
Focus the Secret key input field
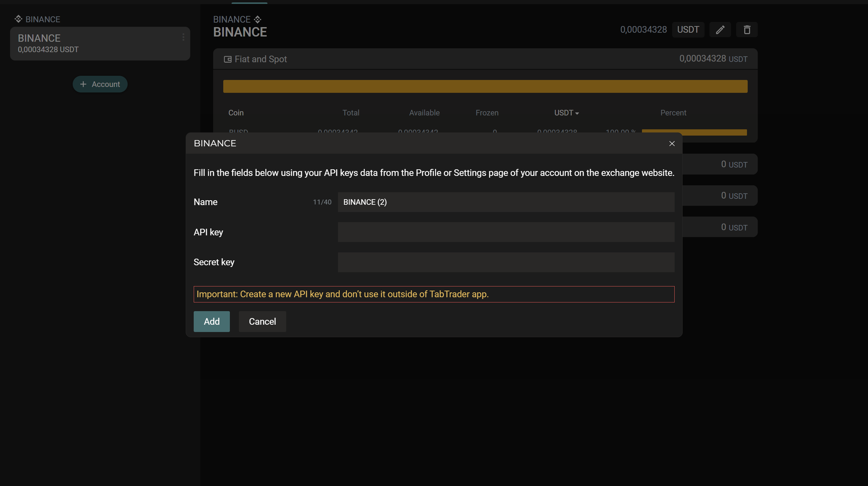tap(506, 262)
